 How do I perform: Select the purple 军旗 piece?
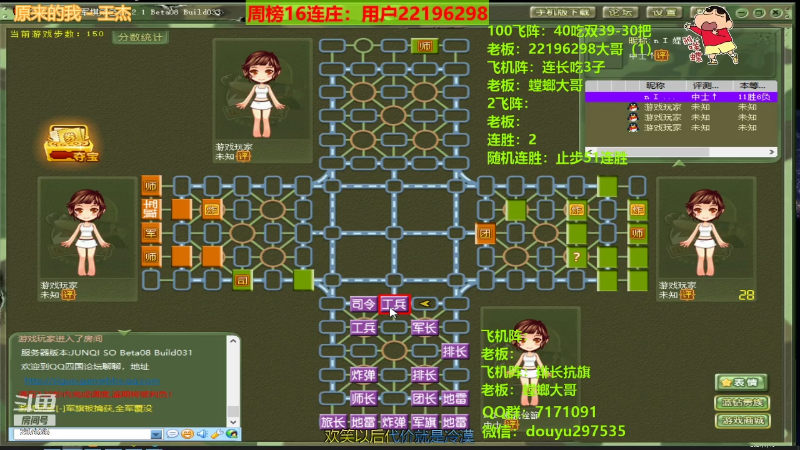424,422
